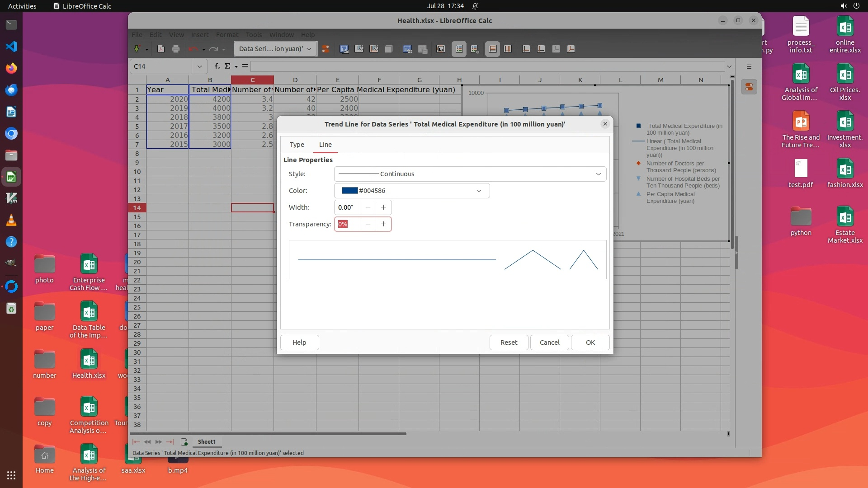Toggle the Horizontal Grids toolbar button
Viewport: 868px width, 488px height.
pos(493,49)
